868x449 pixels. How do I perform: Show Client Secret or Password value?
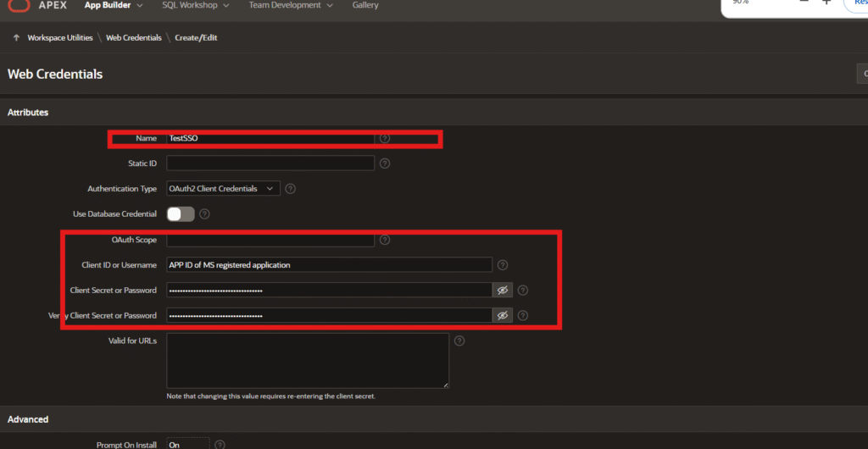click(503, 291)
